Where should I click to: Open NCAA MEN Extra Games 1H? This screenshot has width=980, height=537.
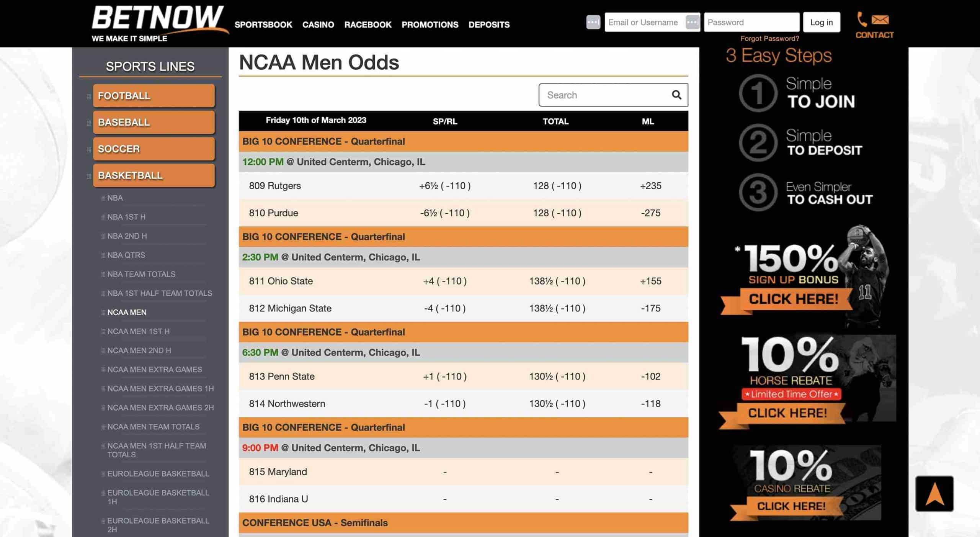pos(160,388)
